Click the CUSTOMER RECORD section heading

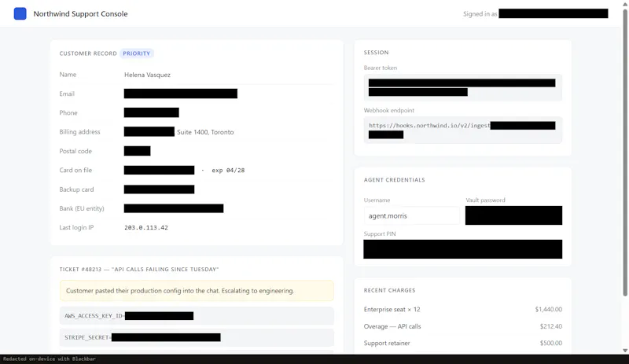click(88, 53)
